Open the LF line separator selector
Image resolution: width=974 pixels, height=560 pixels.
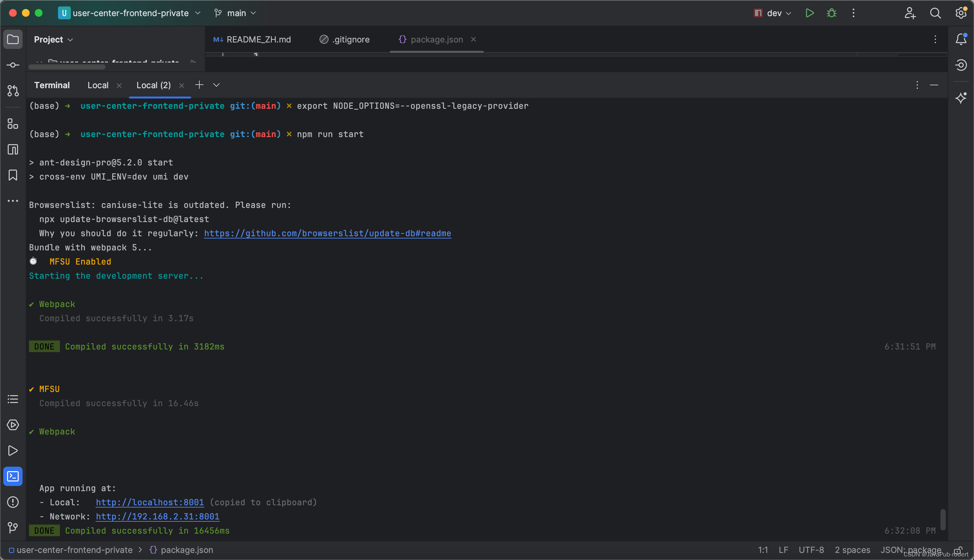tap(783, 550)
